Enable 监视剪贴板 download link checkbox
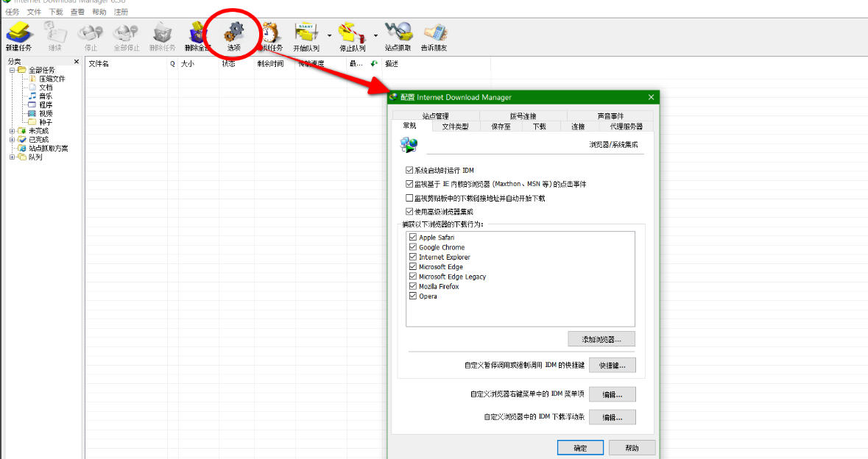868x459 pixels. (x=409, y=198)
